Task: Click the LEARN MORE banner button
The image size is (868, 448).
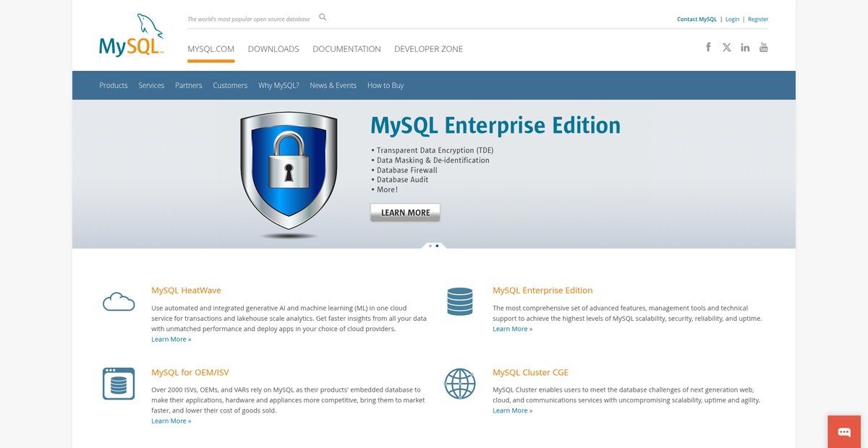Action: tap(405, 212)
